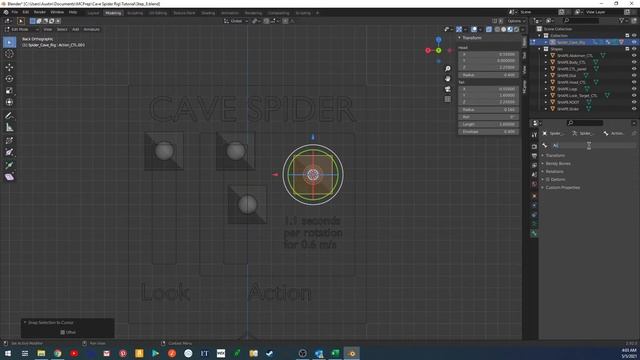Expand the Relations section
The height and width of the screenshot is (360, 640).
(554, 171)
